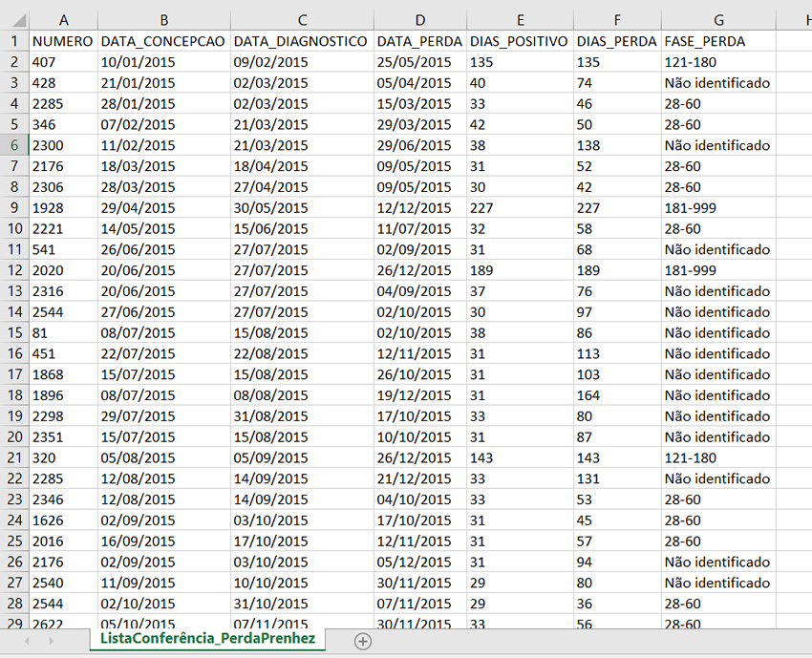Image resolution: width=812 pixels, height=658 pixels.
Task: Click the cell with NUMERO 320
Action: point(64,457)
